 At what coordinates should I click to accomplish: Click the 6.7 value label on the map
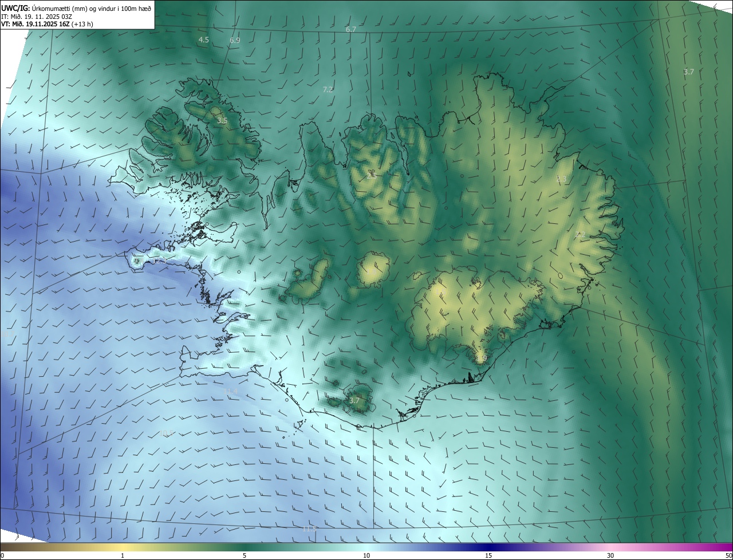pyautogui.click(x=351, y=29)
